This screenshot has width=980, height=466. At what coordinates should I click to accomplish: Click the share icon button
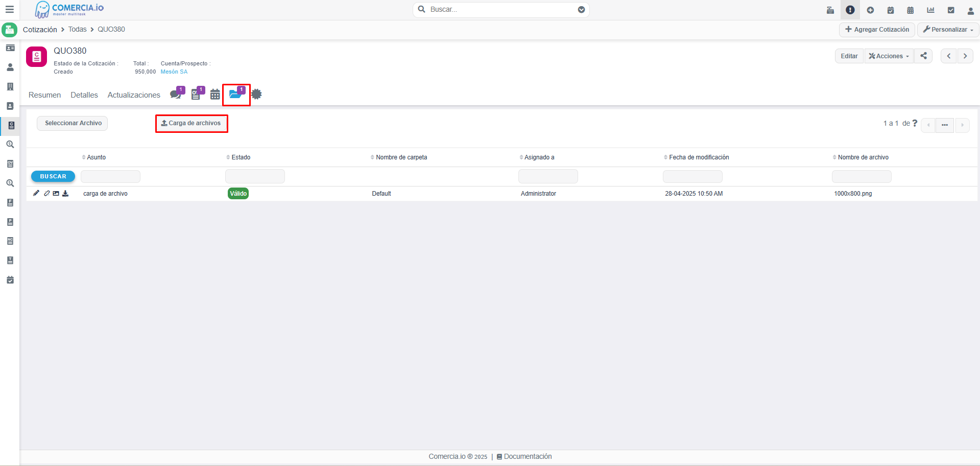coord(923,56)
